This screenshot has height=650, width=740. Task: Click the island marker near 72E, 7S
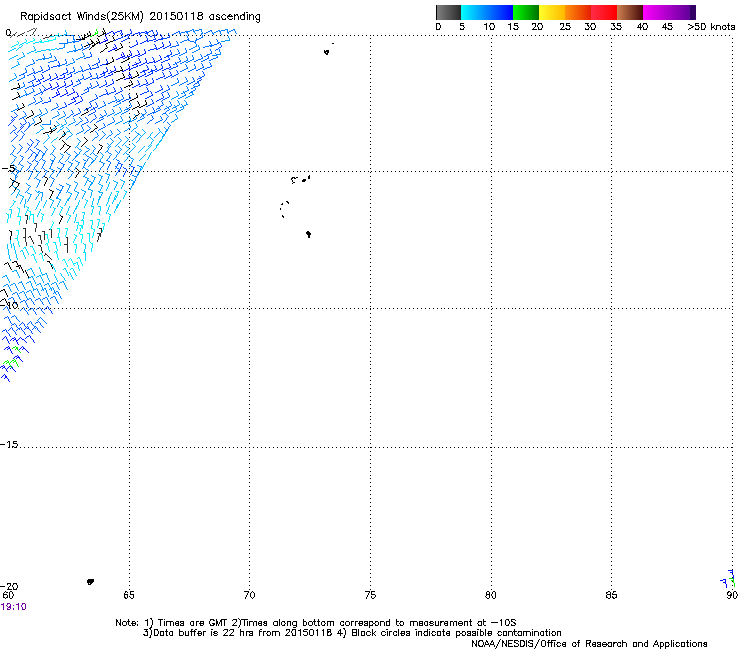coord(308,234)
